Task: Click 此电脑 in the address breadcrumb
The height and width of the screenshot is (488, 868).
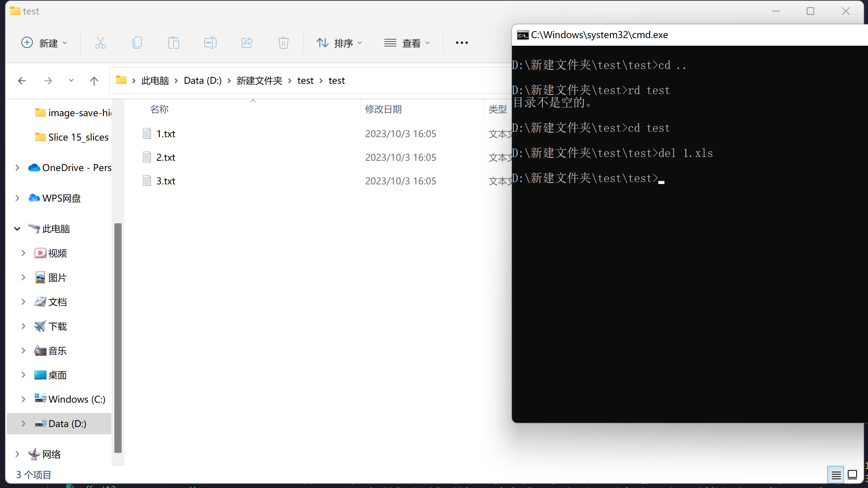Action: (x=155, y=81)
